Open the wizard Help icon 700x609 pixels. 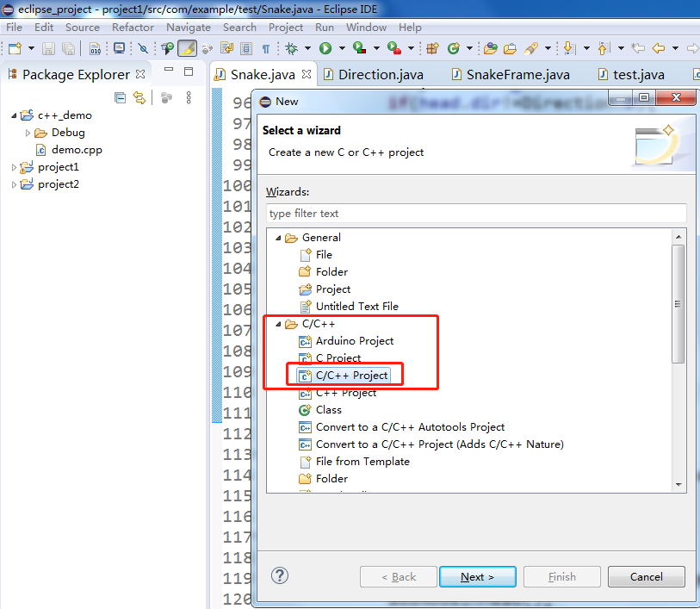tap(279, 575)
